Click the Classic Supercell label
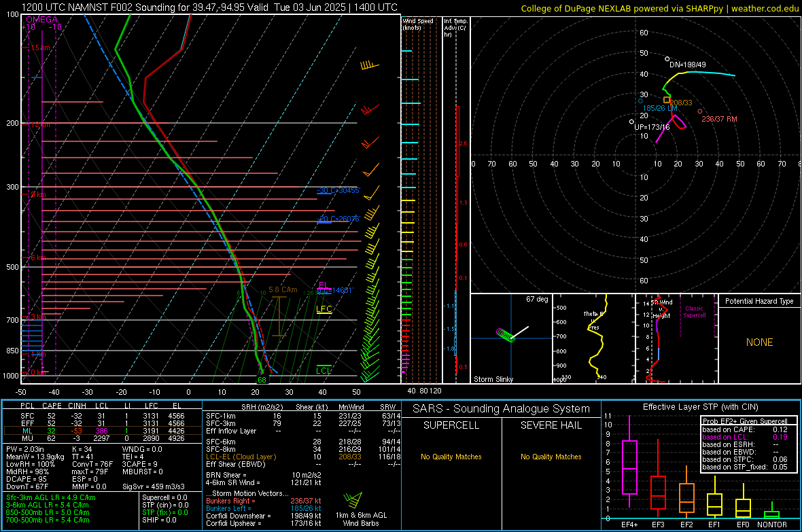This screenshot has height=532, width=802. coord(694,312)
